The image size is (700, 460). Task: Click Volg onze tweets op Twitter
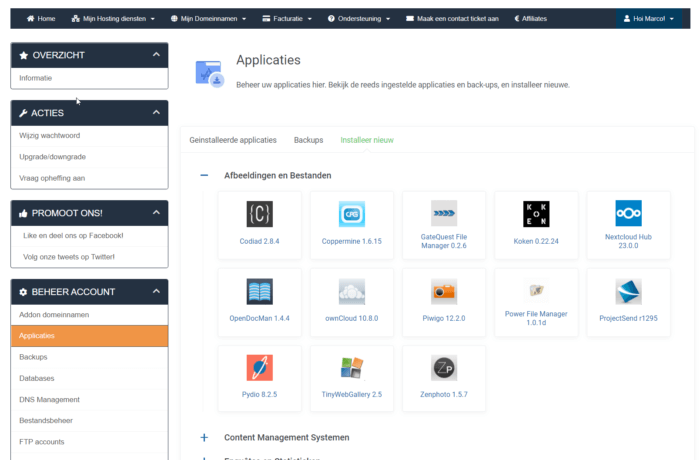pyautogui.click(x=89, y=257)
